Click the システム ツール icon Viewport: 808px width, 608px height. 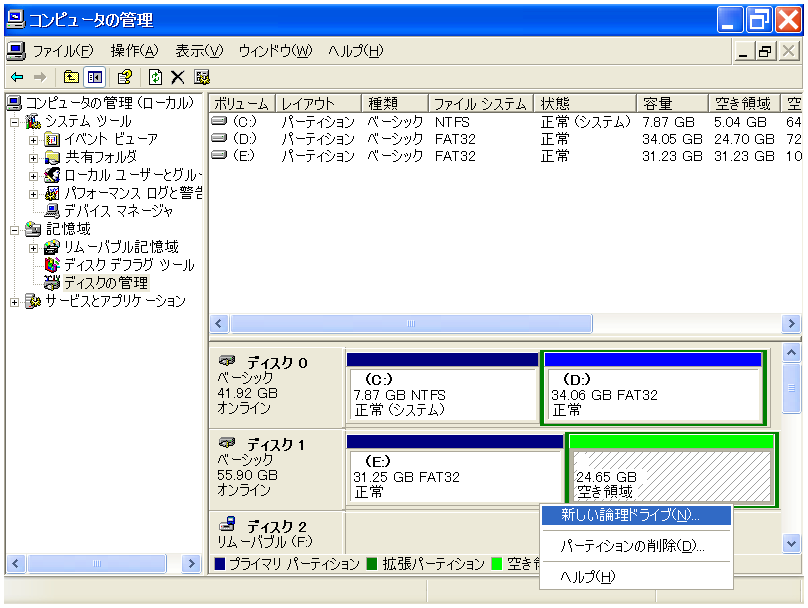tap(33, 122)
